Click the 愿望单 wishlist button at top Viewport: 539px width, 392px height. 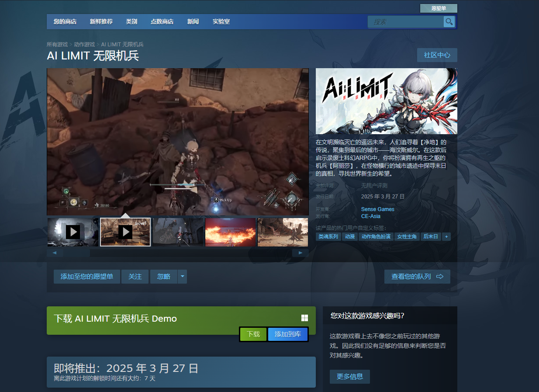pyautogui.click(x=439, y=8)
